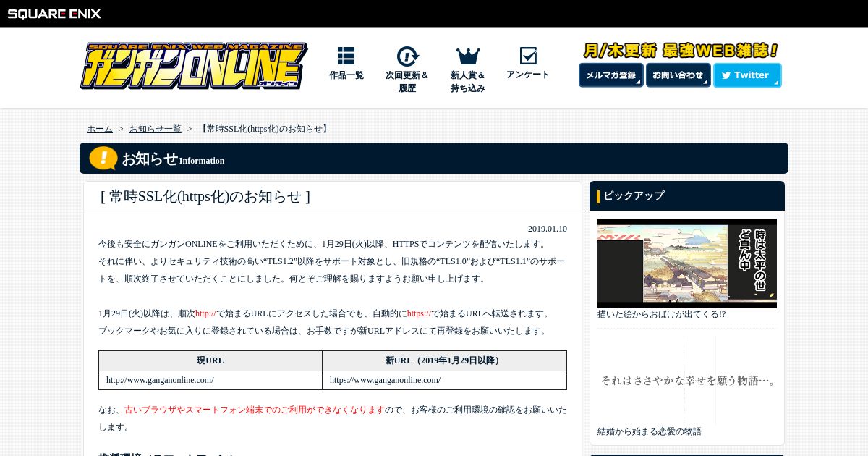Open 結婚から始まる恋愛の物語 caption link
Screen dimensions: 868x456
click(650, 431)
